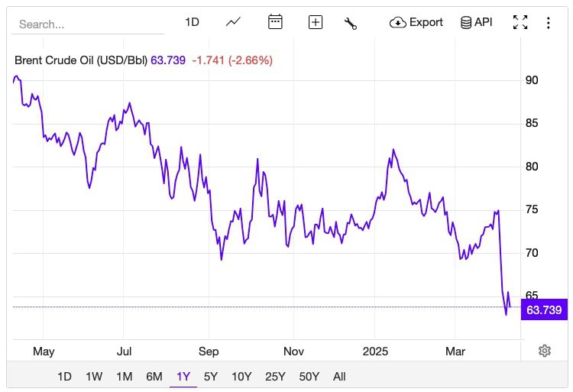Toggle fullscreen chart view
Viewport: 573px width, 392px height.
point(520,22)
